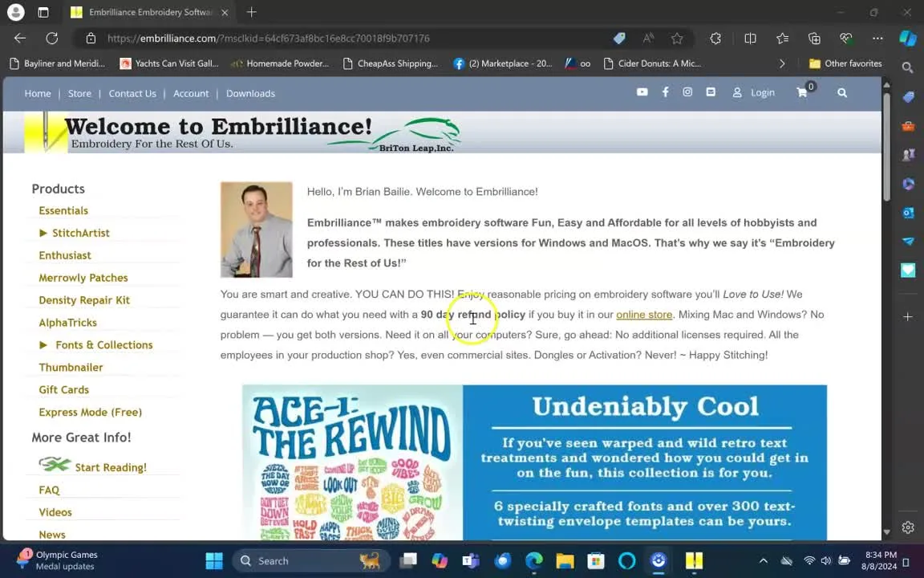Open the Videos link in sidebar
Screen dimensions: 924x578
tap(55, 512)
